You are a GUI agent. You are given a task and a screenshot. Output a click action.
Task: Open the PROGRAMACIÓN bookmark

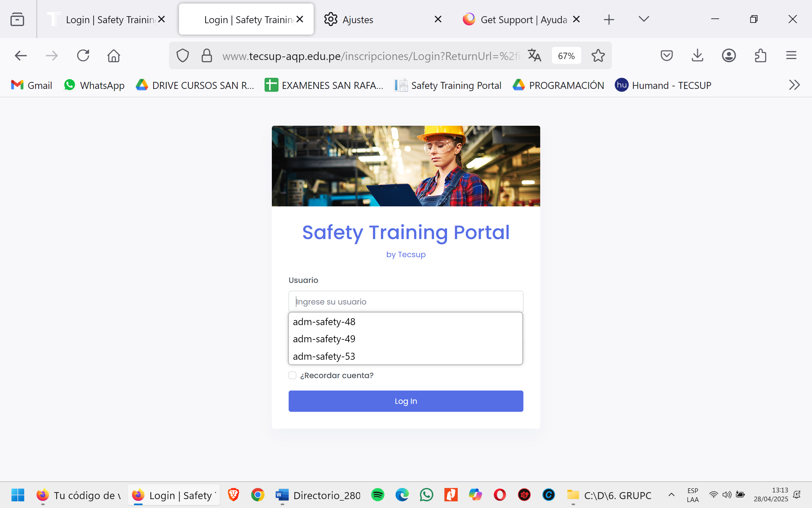point(558,85)
